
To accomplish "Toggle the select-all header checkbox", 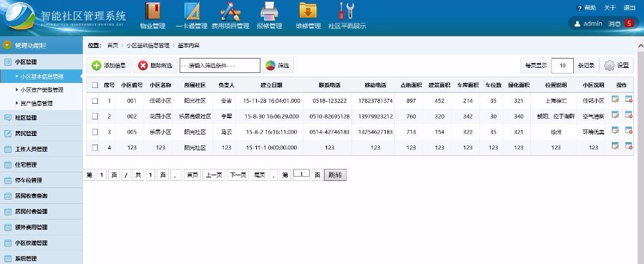I will coord(95,85).
